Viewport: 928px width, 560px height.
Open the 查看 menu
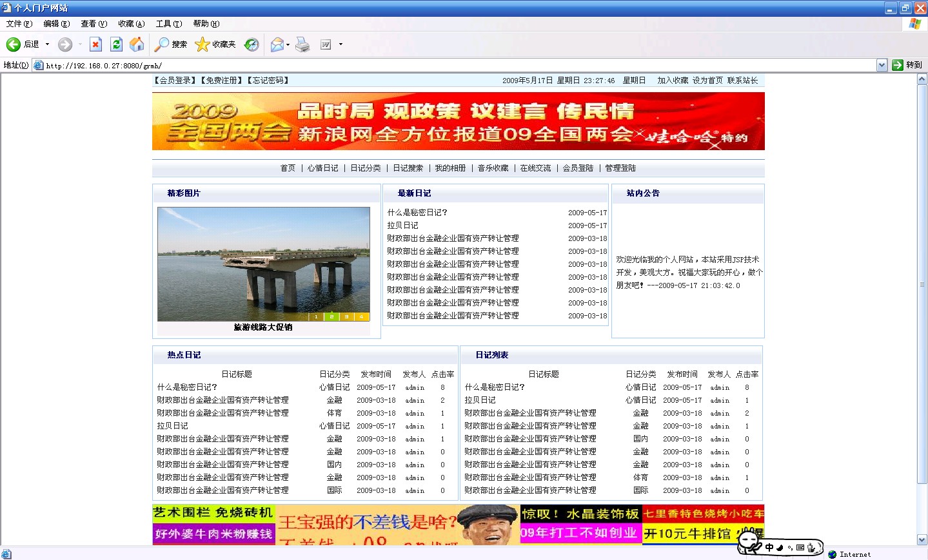pos(94,24)
